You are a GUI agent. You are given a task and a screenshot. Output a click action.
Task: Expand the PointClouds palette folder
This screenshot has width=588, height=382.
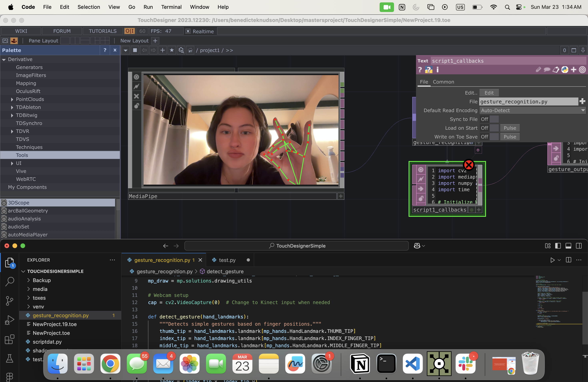[x=12, y=99]
